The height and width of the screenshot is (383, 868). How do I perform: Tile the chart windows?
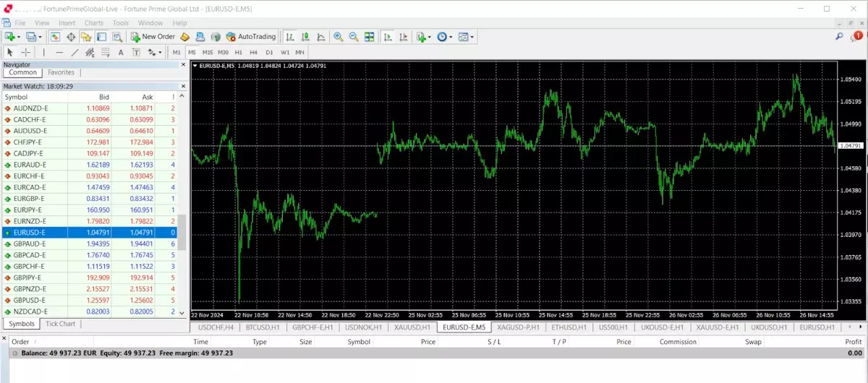[369, 37]
